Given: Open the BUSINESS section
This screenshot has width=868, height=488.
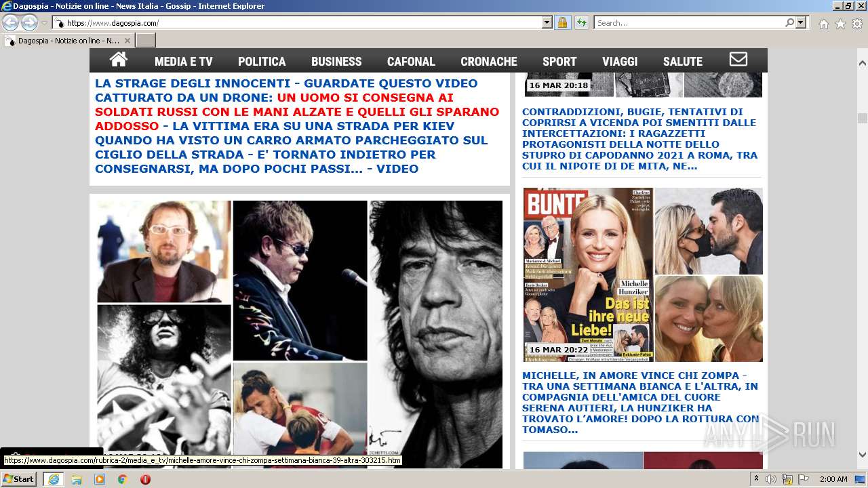Looking at the screenshot, I should click(x=336, y=62).
